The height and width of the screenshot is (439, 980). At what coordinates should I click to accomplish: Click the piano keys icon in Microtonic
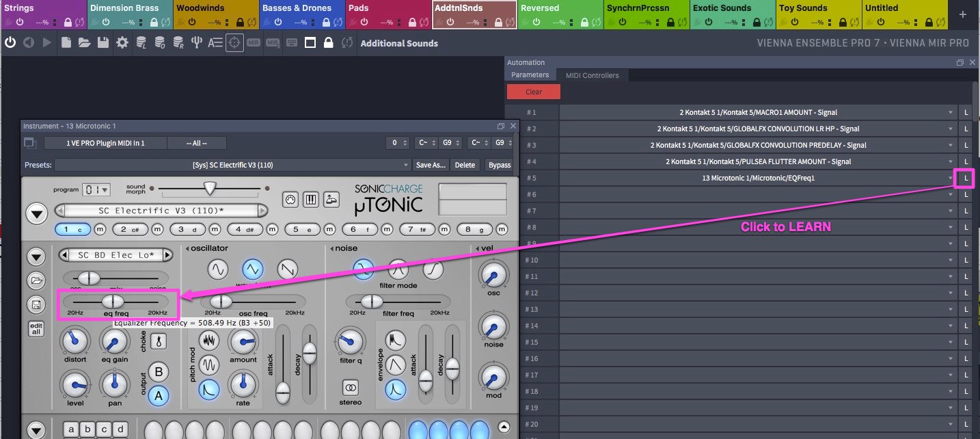[x=311, y=199]
